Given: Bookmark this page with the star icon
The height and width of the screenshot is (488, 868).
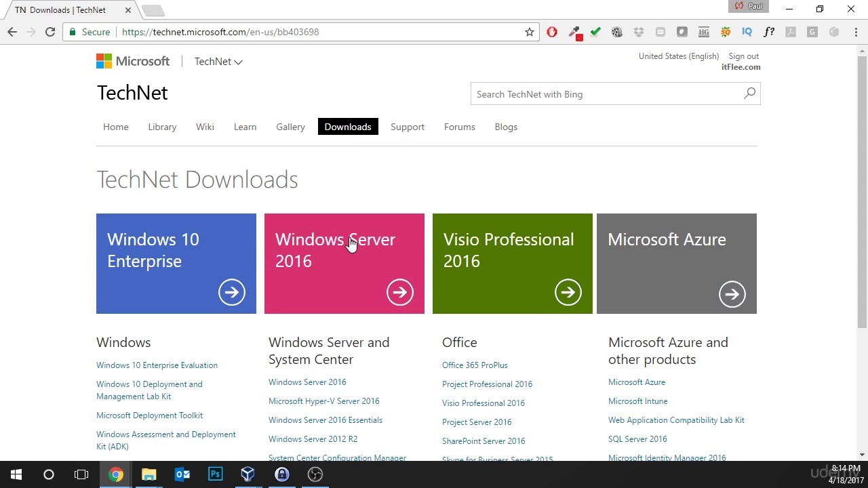Looking at the screenshot, I should pyautogui.click(x=530, y=32).
